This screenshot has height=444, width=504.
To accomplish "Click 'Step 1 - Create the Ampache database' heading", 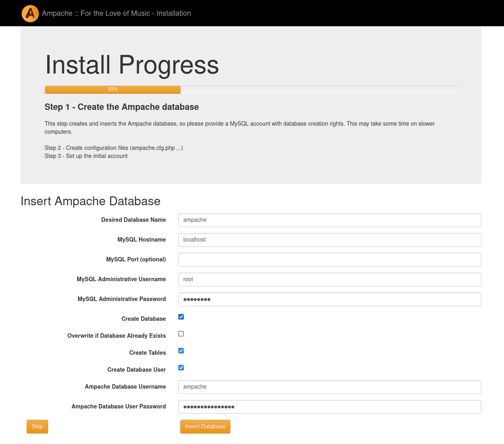I will pyautogui.click(x=122, y=107).
